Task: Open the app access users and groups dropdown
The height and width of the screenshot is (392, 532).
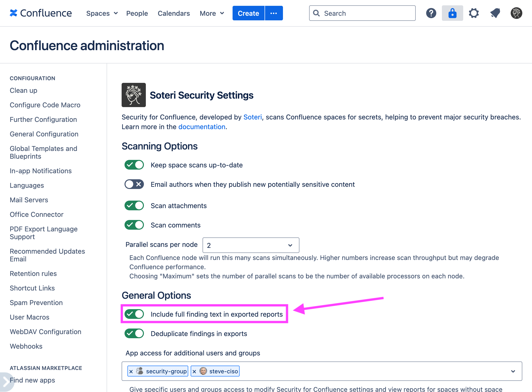Action: point(513,371)
